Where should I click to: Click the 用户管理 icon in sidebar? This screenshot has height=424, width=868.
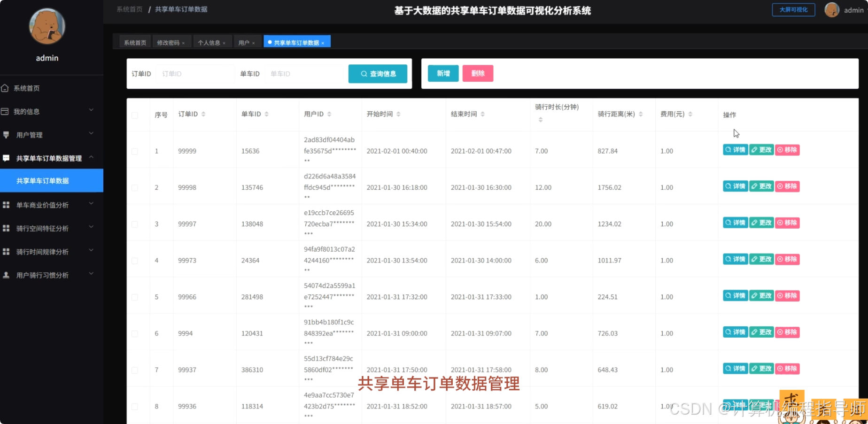click(x=6, y=135)
